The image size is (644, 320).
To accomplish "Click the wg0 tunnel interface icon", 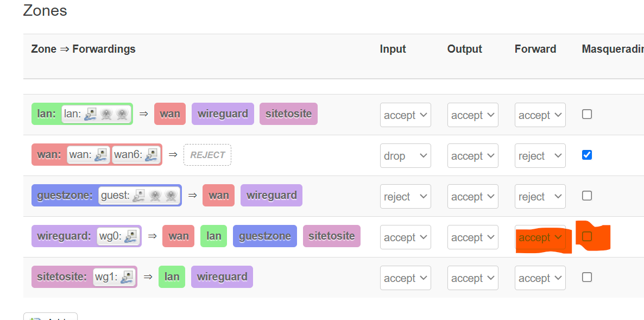I will click(130, 236).
